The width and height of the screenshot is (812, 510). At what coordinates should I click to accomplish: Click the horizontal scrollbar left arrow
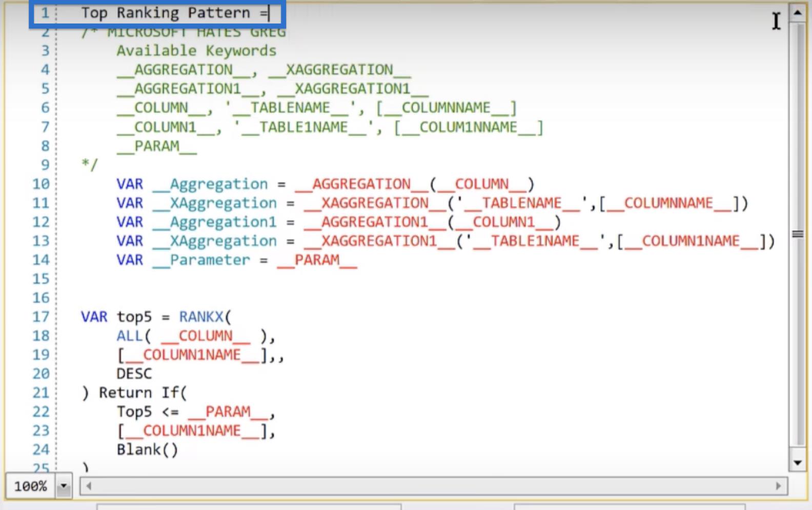(89, 486)
